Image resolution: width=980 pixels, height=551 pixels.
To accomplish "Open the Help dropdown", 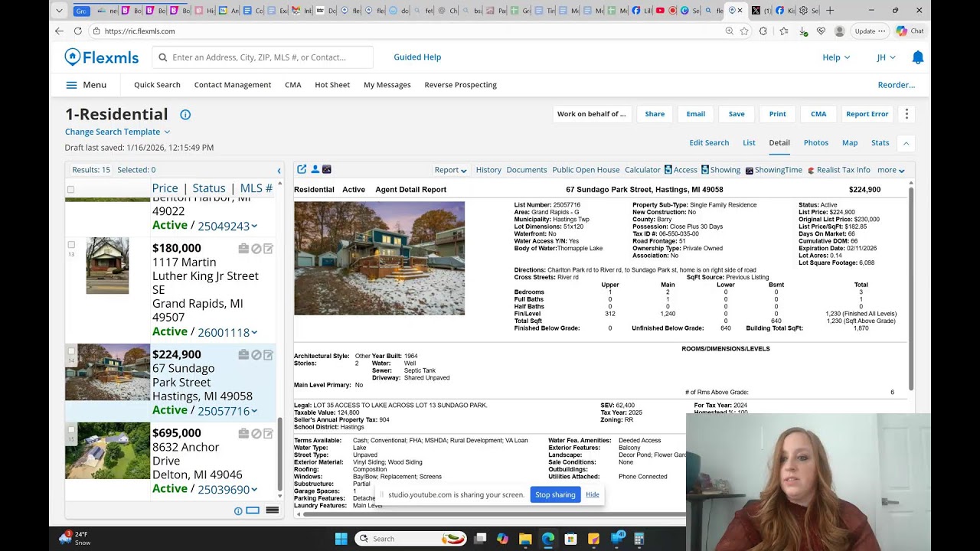I will click(x=836, y=57).
